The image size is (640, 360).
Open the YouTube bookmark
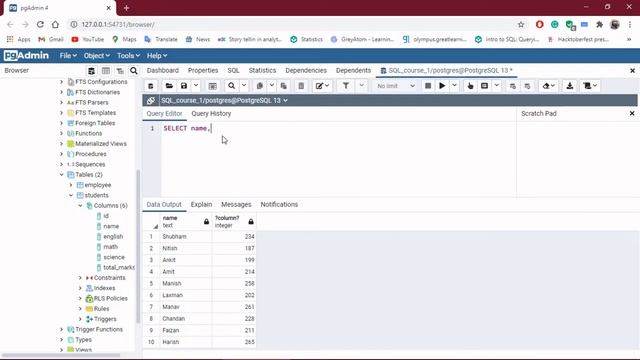click(x=88, y=39)
